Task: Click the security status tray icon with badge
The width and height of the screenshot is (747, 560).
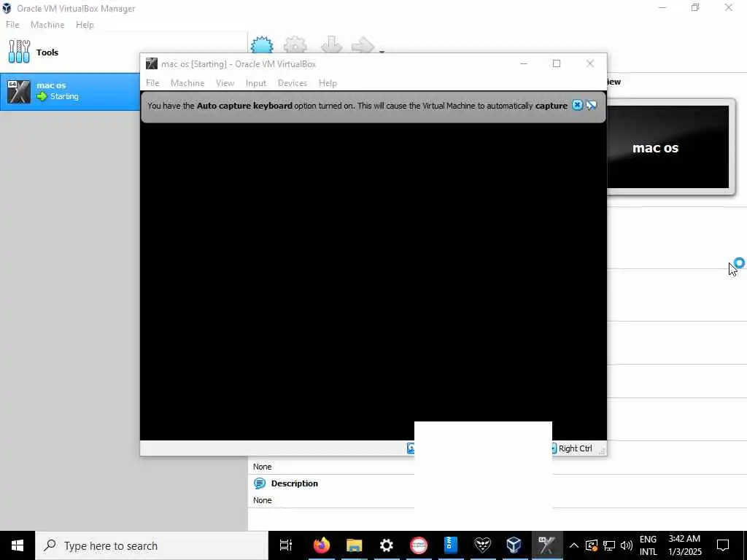Action: (x=592, y=545)
